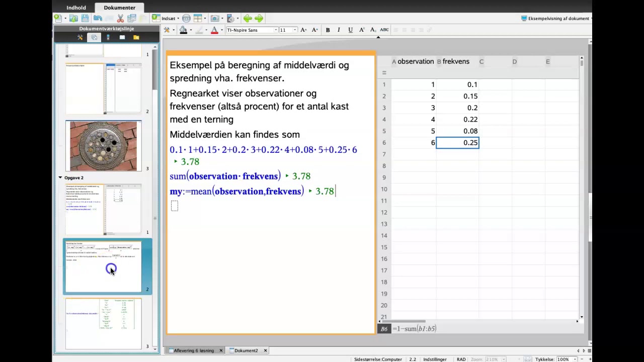Viewport: 644px width, 362px height.
Task: Open the page layout icon
Action: (x=198, y=18)
